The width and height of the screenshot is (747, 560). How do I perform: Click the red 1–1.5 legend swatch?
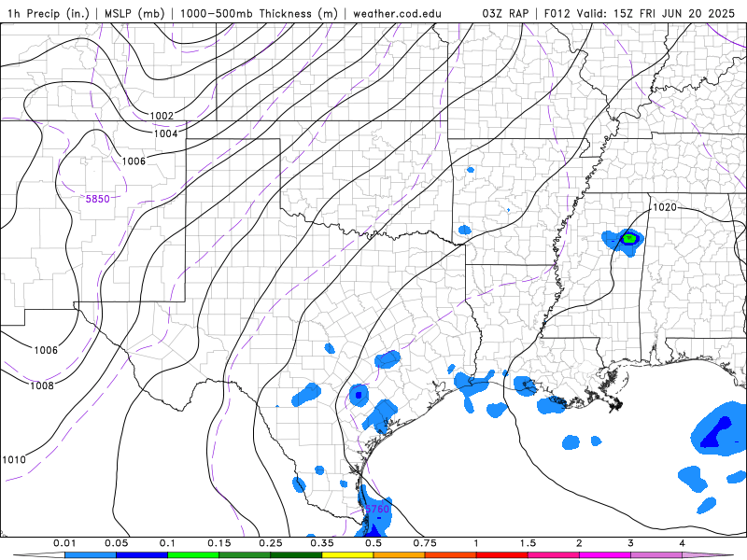pos(502,555)
